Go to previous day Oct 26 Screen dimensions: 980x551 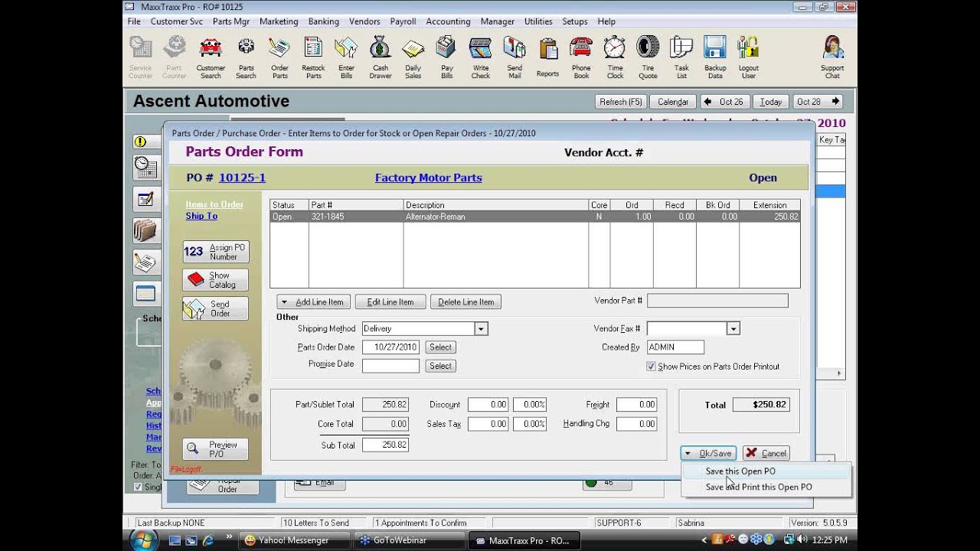724,102
